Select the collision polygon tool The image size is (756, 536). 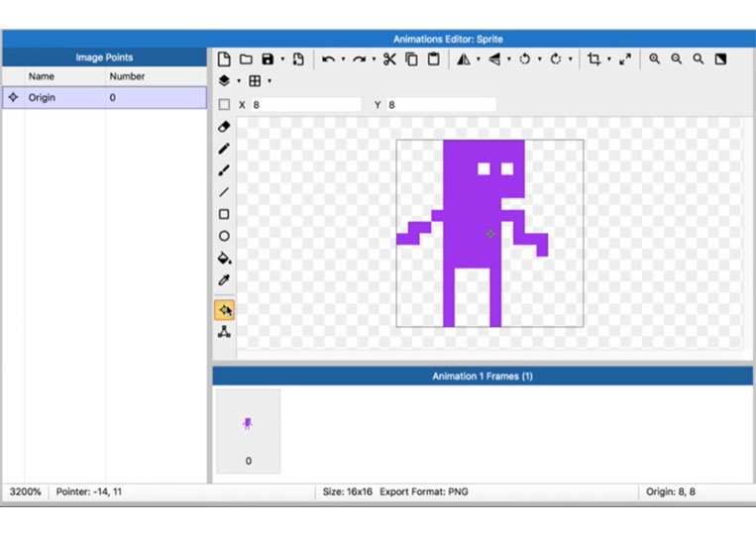tap(224, 332)
